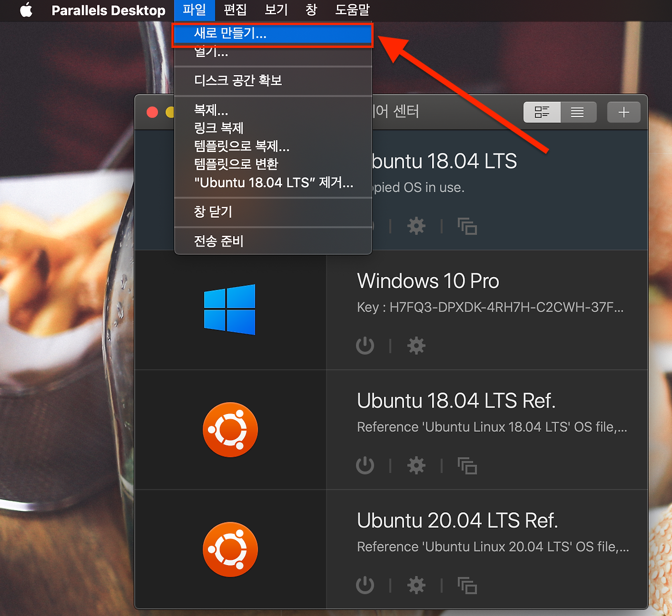
Task: Power on Ubuntu 18.04 LTS Ref. VM
Action: (x=365, y=465)
